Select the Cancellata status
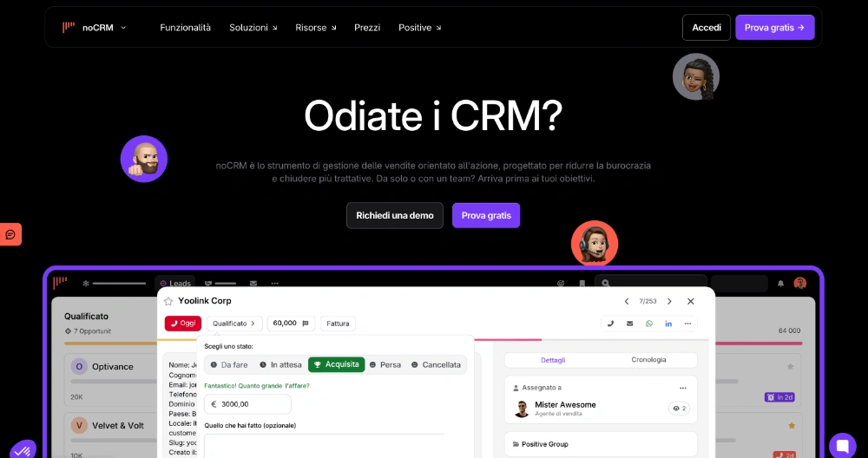Viewport: 868px width, 458px height. (436, 364)
